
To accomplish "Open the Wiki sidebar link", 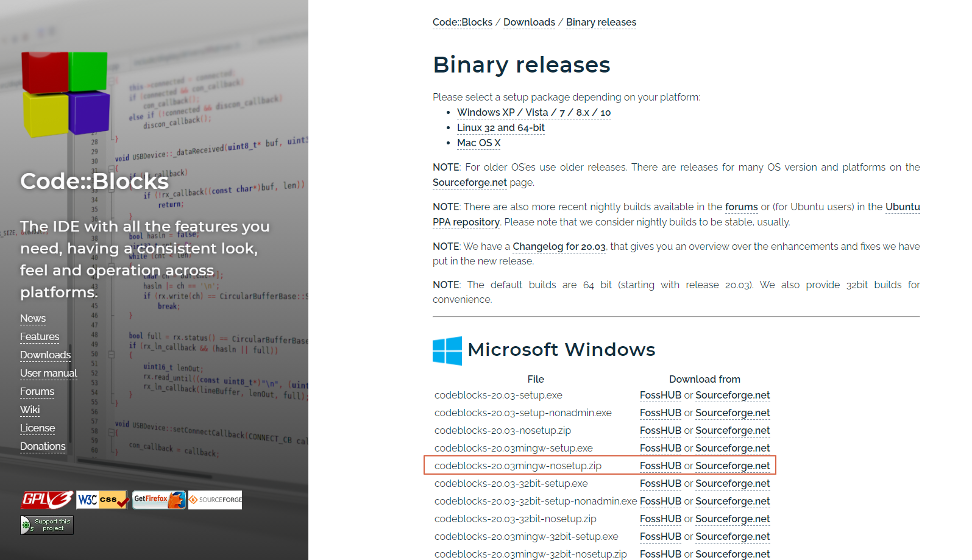I will pos(30,410).
